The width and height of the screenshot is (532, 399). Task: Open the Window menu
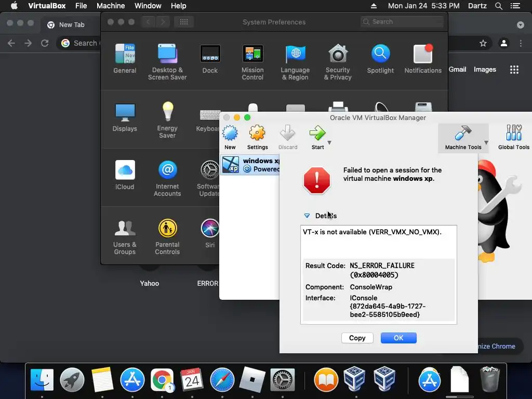tap(148, 6)
